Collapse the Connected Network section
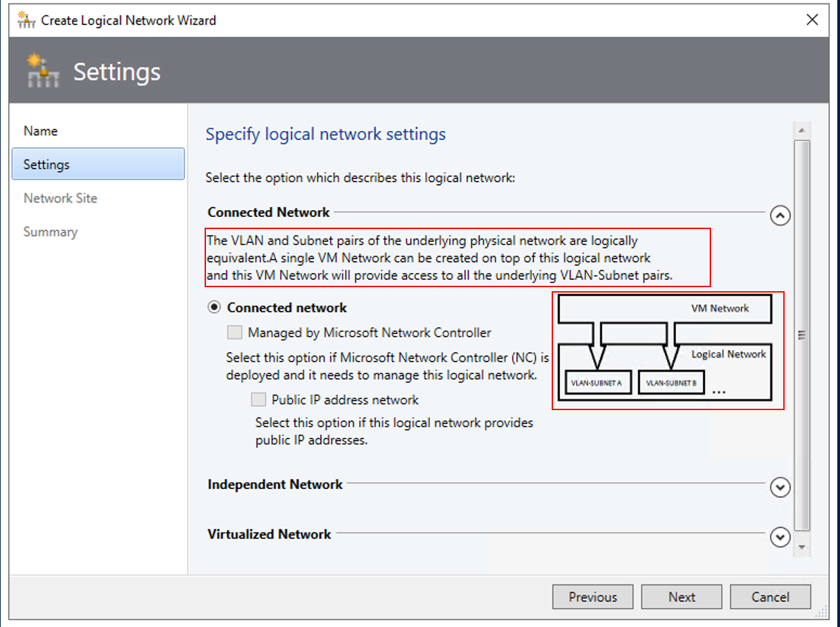Image resolution: width=840 pixels, height=627 pixels. pyautogui.click(x=781, y=216)
